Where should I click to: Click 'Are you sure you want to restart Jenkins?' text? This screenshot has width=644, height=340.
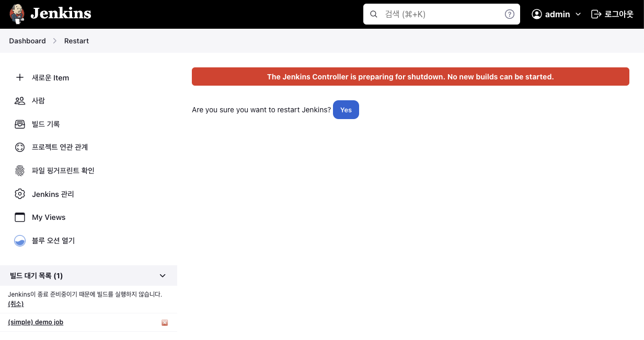coord(261,110)
